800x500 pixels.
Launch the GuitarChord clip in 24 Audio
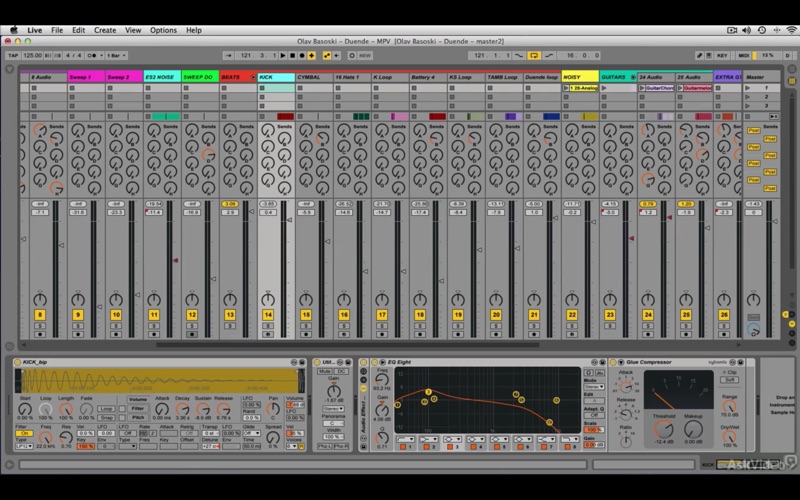[642, 88]
